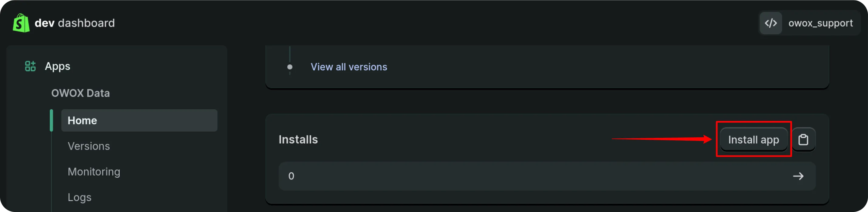
Task: Click the red arrow pointing to Install app
Action: [661, 139]
